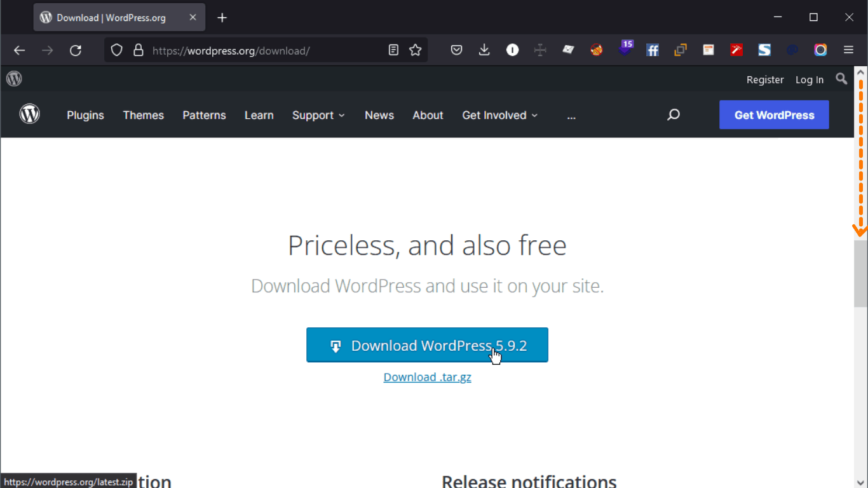The image size is (868, 488).
Task: Click the URL address bar field
Action: (x=267, y=50)
